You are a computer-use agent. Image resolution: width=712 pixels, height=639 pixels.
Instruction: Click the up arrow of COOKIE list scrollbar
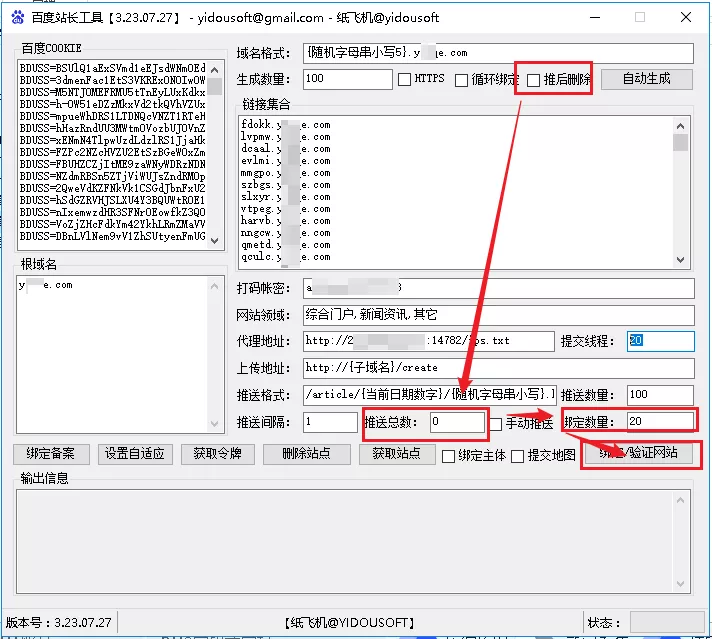click(215, 70)
